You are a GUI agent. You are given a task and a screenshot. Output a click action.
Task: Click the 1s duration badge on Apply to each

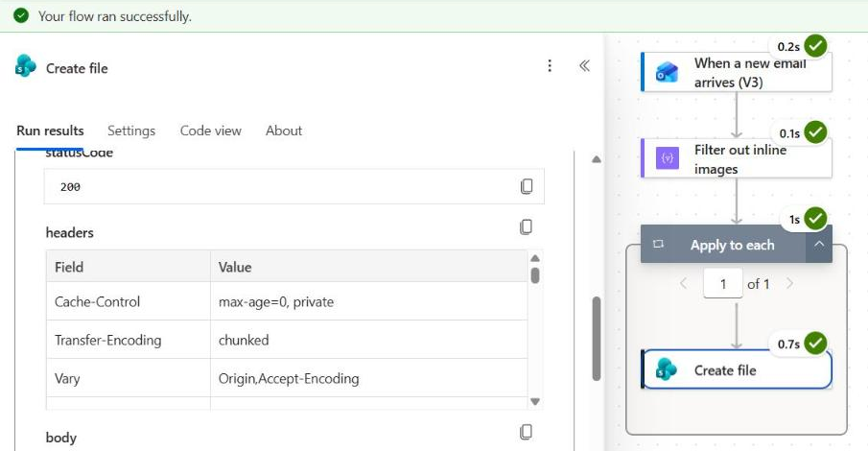pyautogui.click(x=794, y=220)
